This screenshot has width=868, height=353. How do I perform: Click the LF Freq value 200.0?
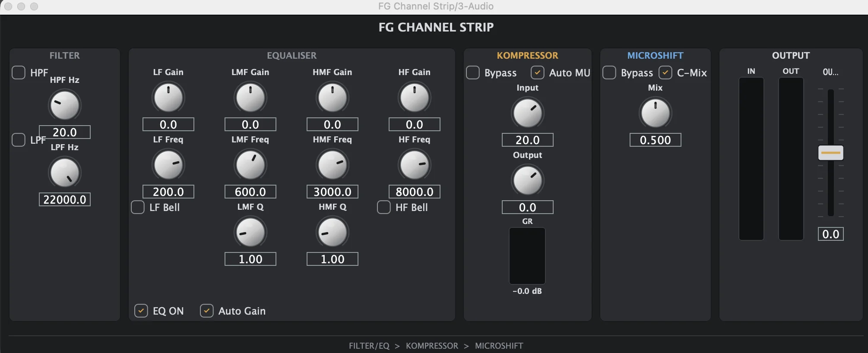168,192
